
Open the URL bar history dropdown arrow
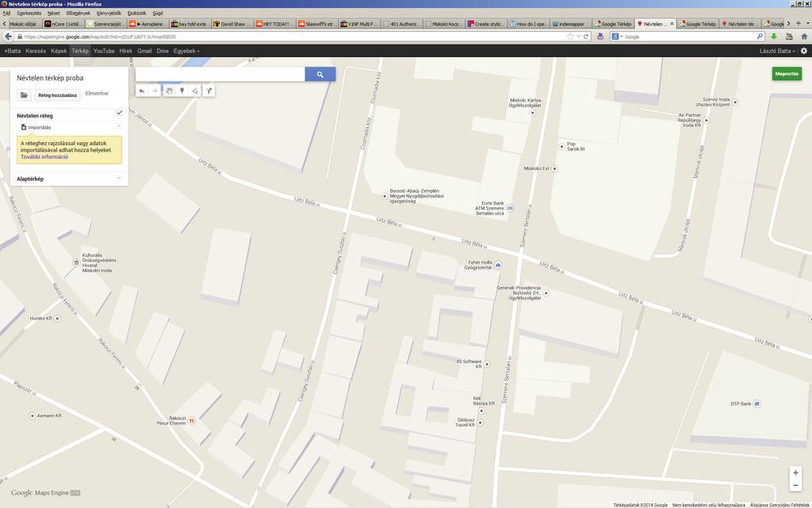point(578,37)
